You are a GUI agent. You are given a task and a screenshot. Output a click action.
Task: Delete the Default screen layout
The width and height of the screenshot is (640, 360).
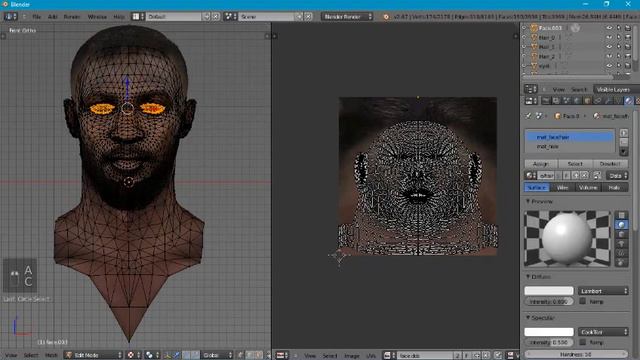pos(216,16)
